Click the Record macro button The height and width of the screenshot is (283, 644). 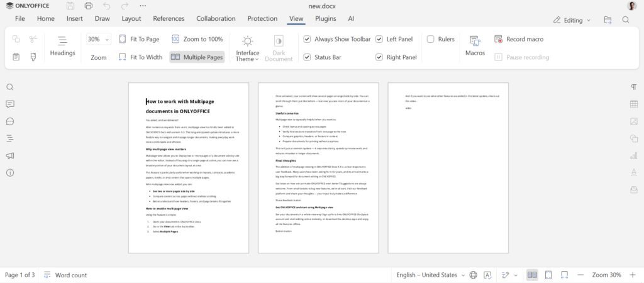point(519,39)
